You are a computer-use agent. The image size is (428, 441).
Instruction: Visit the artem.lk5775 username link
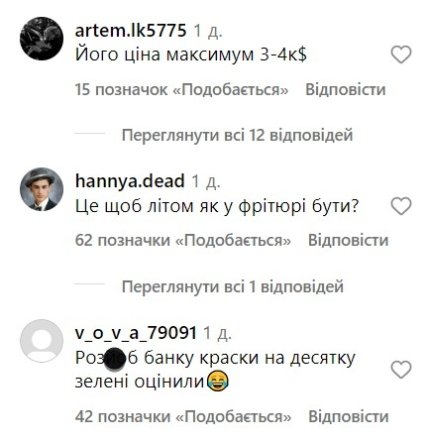pyautogui.click(x=130, y=31)
